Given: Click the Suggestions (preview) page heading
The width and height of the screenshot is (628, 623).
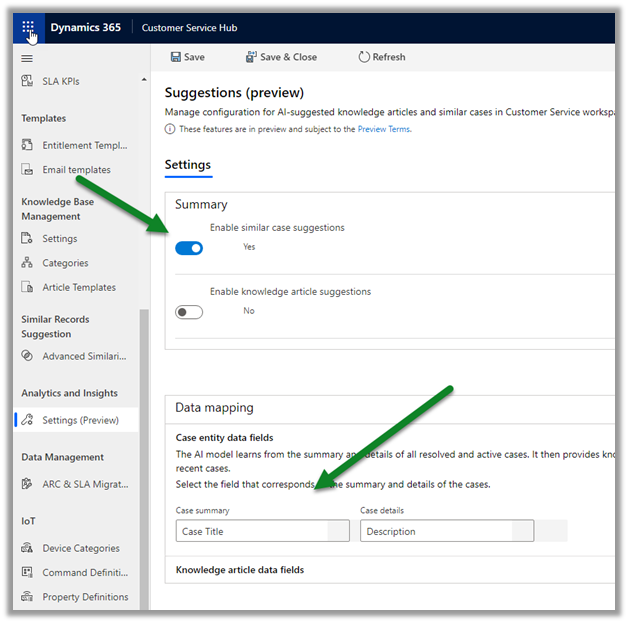Looking at the screenshot, I should pos(234,92).
